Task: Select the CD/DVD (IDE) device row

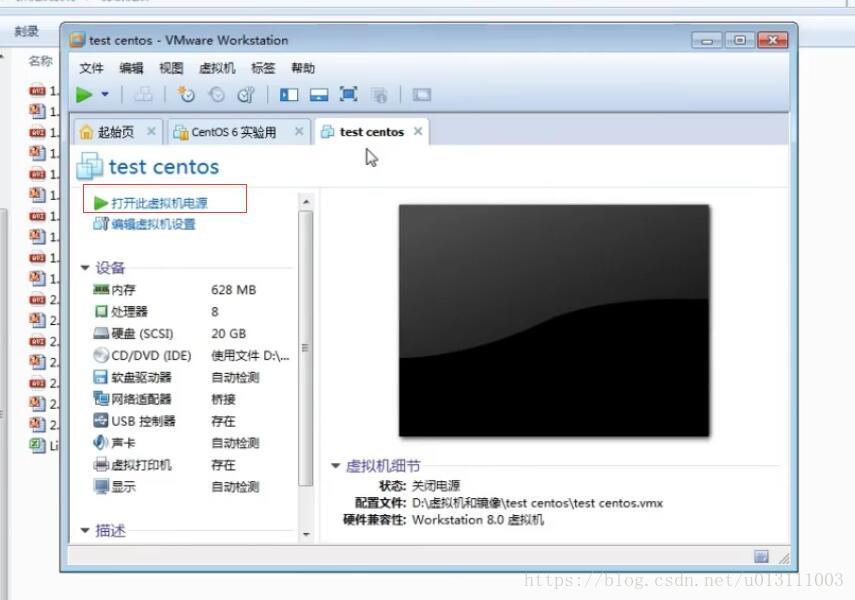Action: pos(191,356)
